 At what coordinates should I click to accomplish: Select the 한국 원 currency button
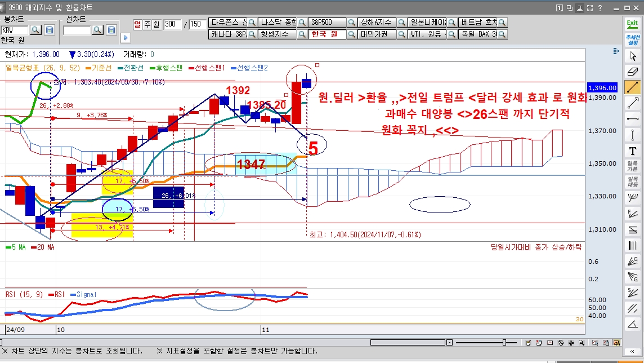coord(328,34)
